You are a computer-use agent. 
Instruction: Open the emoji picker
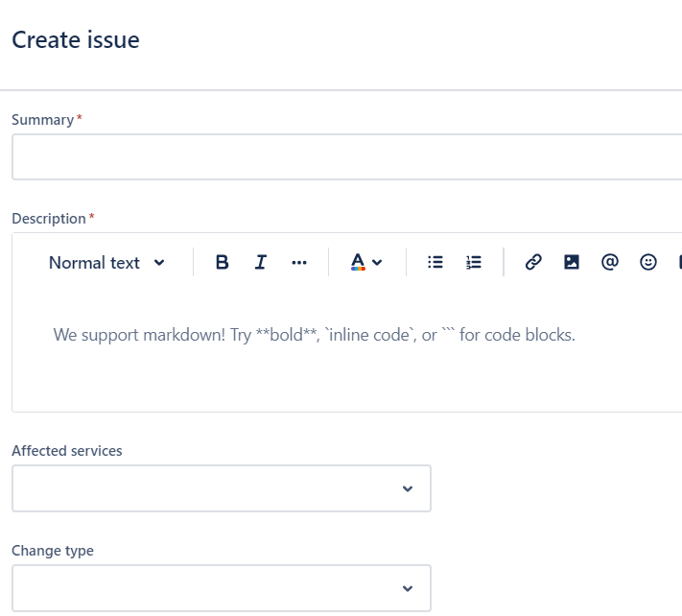[x=648, y=262]
